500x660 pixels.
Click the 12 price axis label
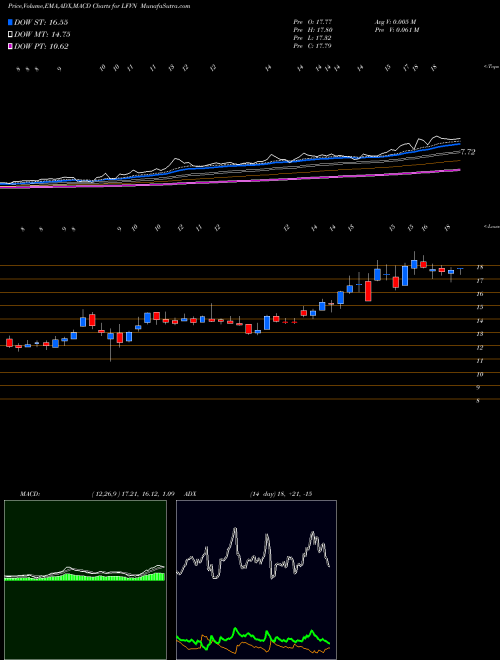[x=479, y=348]
